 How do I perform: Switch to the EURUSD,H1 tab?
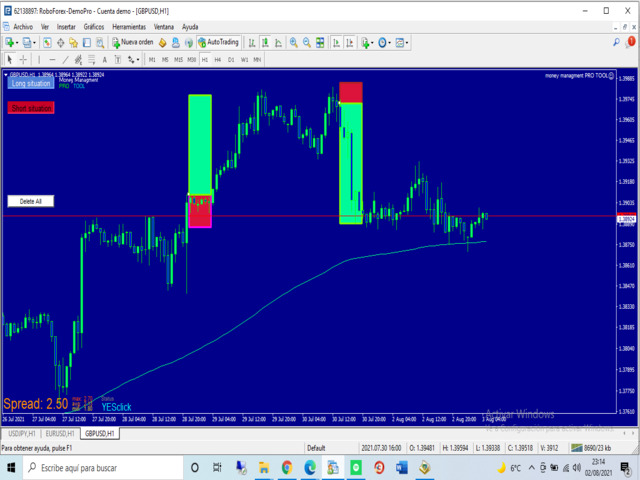[x=60, y=433]
